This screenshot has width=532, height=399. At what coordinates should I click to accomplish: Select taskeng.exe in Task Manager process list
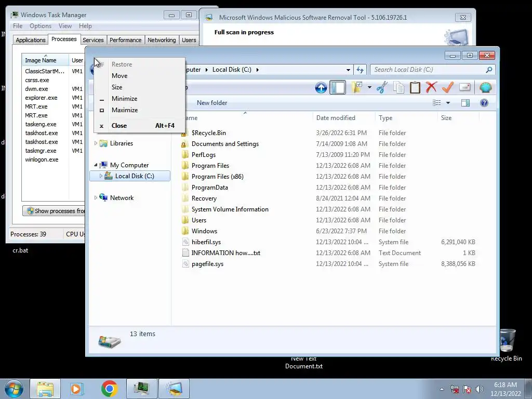[x=41, y=124]
